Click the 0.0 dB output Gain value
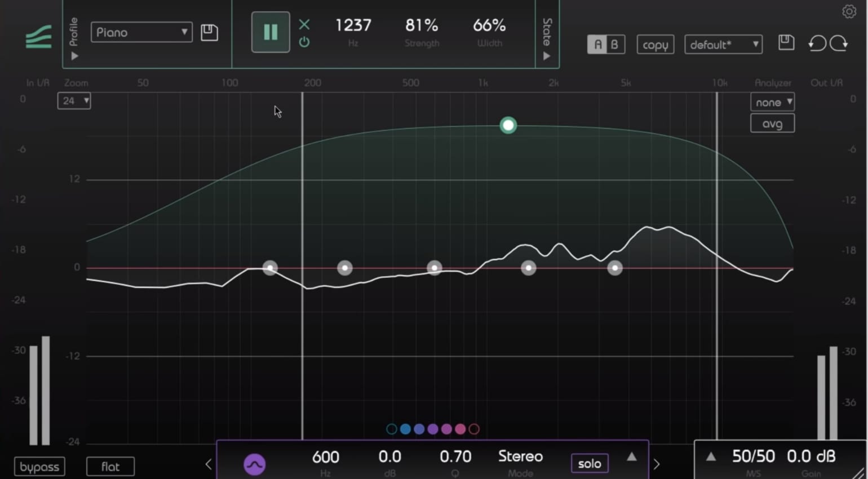Viewport: 868px width, 479px height. click(811, 456)
